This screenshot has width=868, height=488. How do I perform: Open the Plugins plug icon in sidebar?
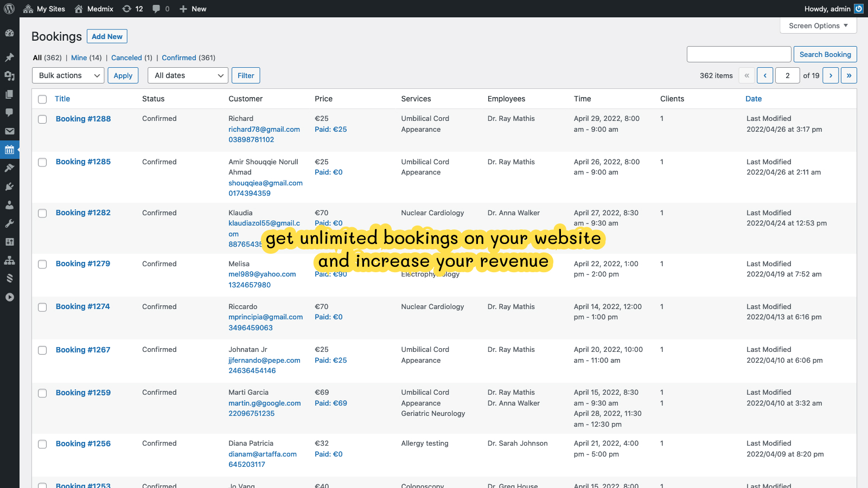point(9,187)
